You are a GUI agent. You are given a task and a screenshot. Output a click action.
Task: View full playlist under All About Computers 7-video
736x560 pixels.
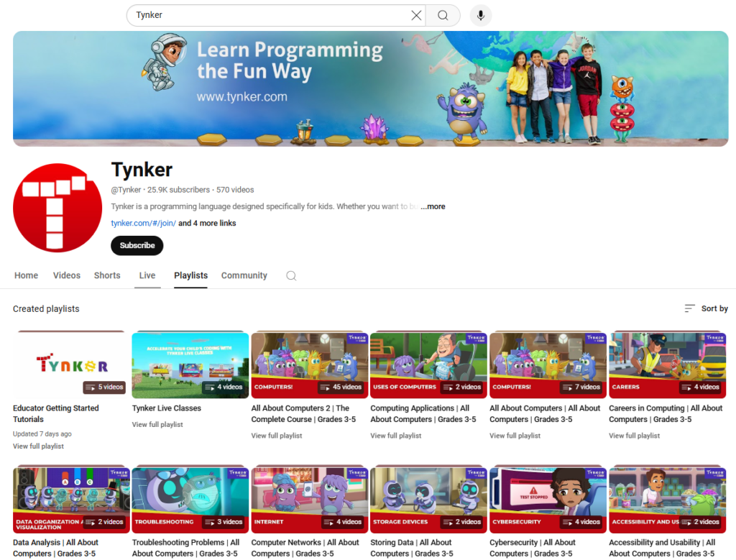tap(515, 436)
